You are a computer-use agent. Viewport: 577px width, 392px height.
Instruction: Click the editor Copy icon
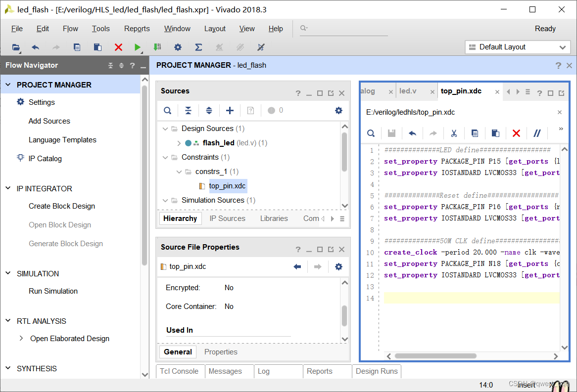coord(475,133)
